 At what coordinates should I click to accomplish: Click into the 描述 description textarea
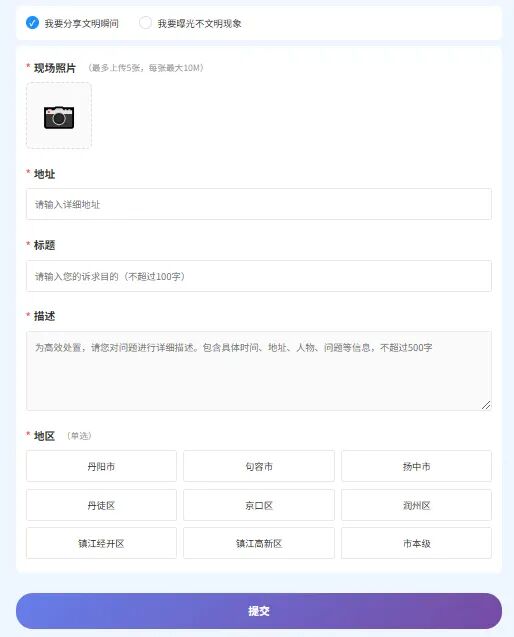coord(259,370)
